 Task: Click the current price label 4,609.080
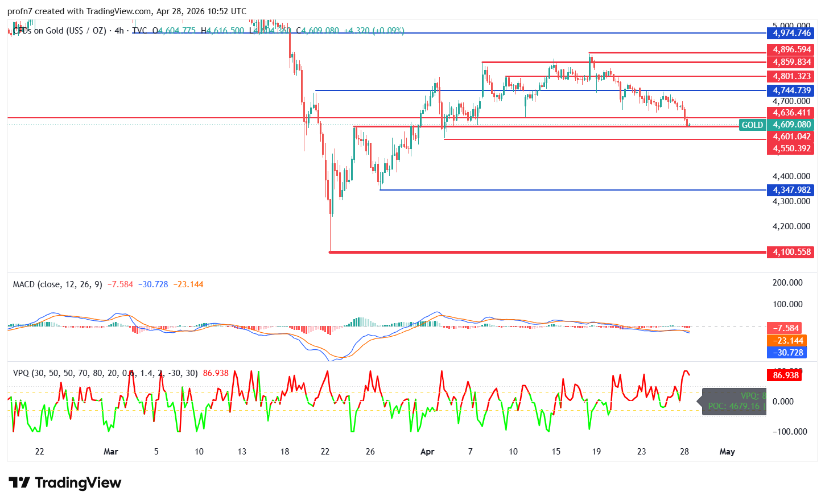pos(791,125)
